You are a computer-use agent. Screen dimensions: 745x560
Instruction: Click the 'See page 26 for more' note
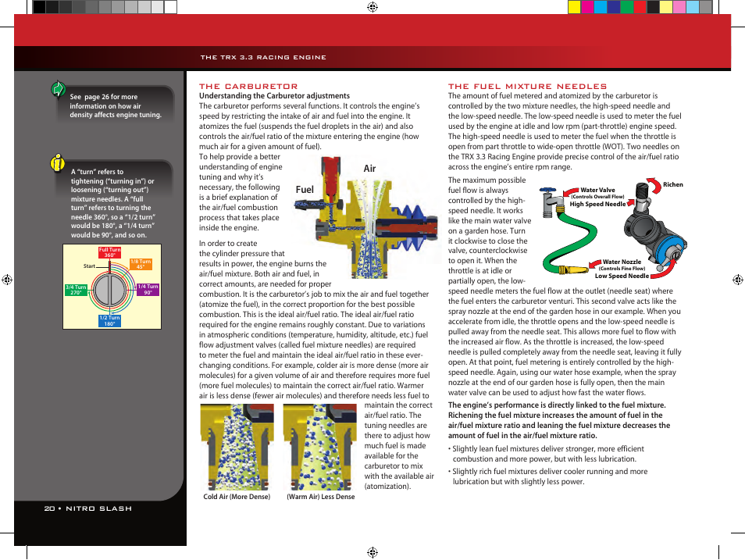coord(116,105)
